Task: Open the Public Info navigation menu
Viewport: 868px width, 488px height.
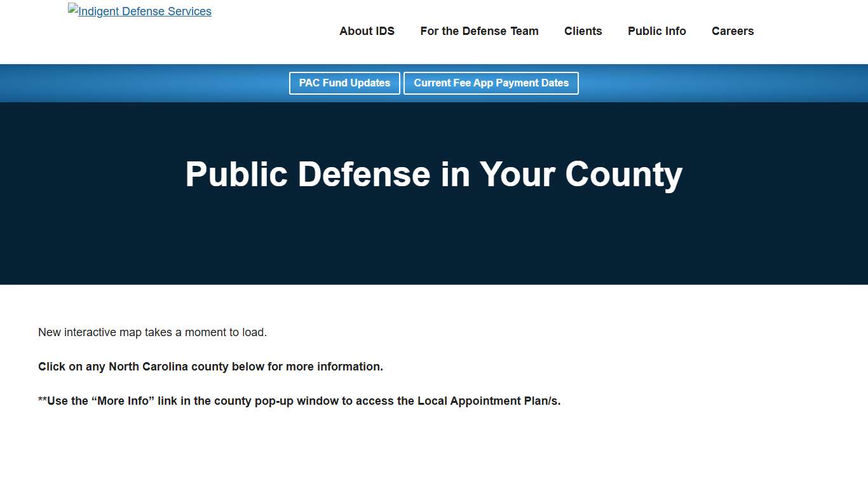Action: 656,31
